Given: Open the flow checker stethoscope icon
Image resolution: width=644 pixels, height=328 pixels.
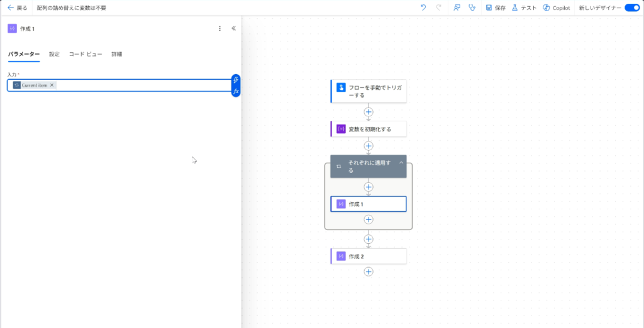Looking at the screenshot, I should (x=472, y=8).
